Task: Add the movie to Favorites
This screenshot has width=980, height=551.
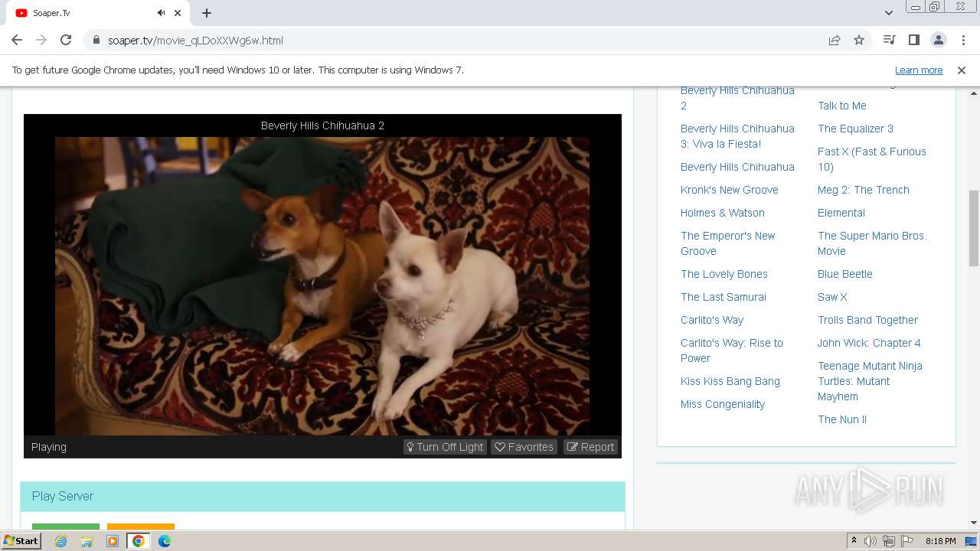Action: (x=524, y=447)
